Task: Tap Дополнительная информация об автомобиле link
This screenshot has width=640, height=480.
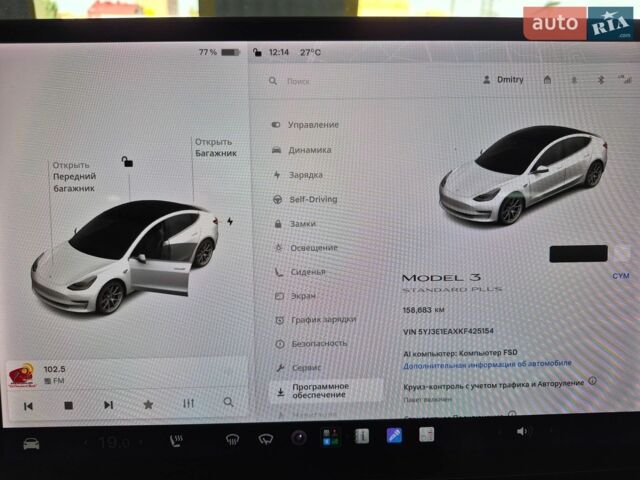Action: click(487, 364)
